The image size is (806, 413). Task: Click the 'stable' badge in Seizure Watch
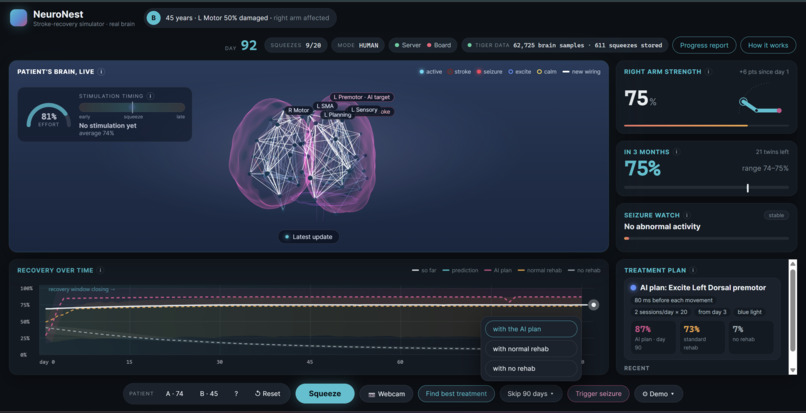coord(776,216)
